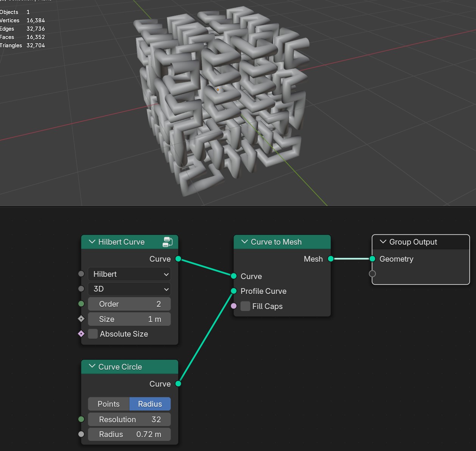The height and width of the screenshot is (451, 476).
Task: Click the Profile Curve label
Action: 263,291
